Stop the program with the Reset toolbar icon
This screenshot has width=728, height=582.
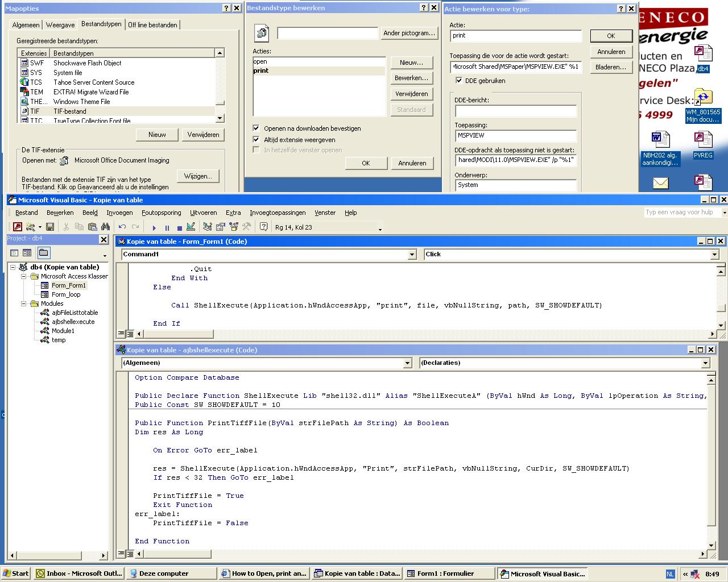179,227
